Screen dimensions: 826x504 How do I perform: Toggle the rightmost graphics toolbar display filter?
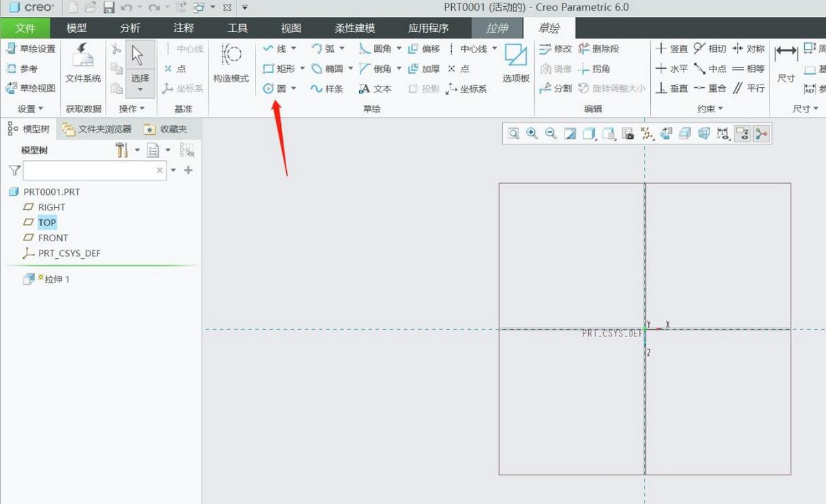click(761, 133)
